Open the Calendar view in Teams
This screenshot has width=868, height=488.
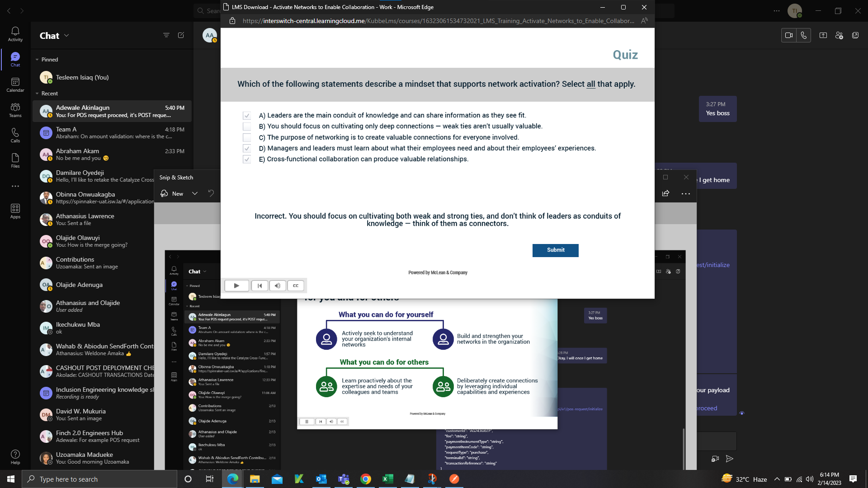click(15, 84)
